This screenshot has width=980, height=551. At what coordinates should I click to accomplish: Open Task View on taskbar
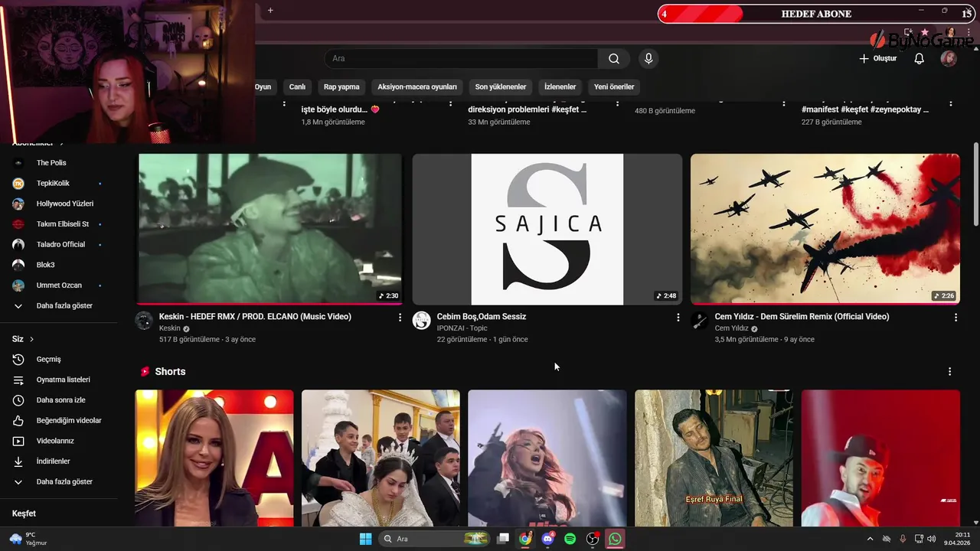coord(503,539)
